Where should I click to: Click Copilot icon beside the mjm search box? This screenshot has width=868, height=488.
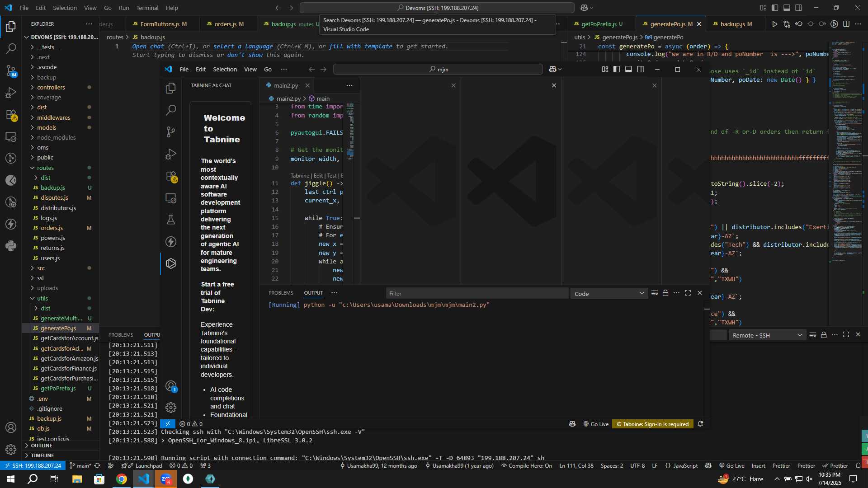(x=552, y=69)
